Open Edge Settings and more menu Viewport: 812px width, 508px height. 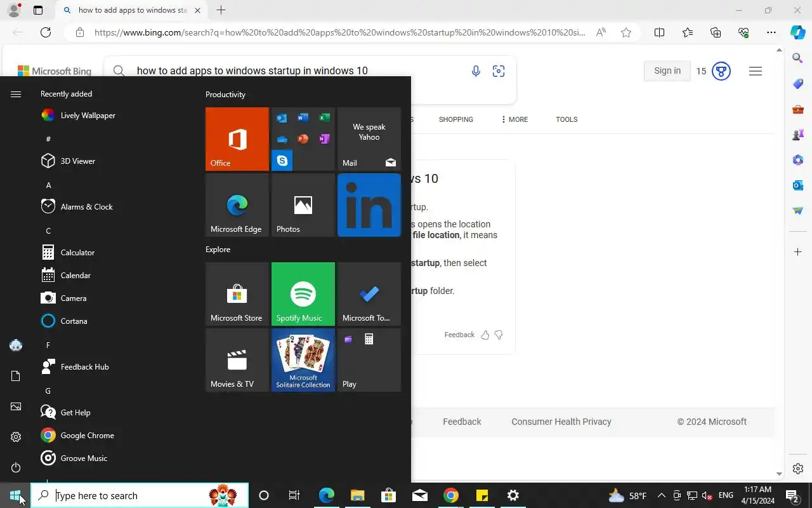click(771, 32)
